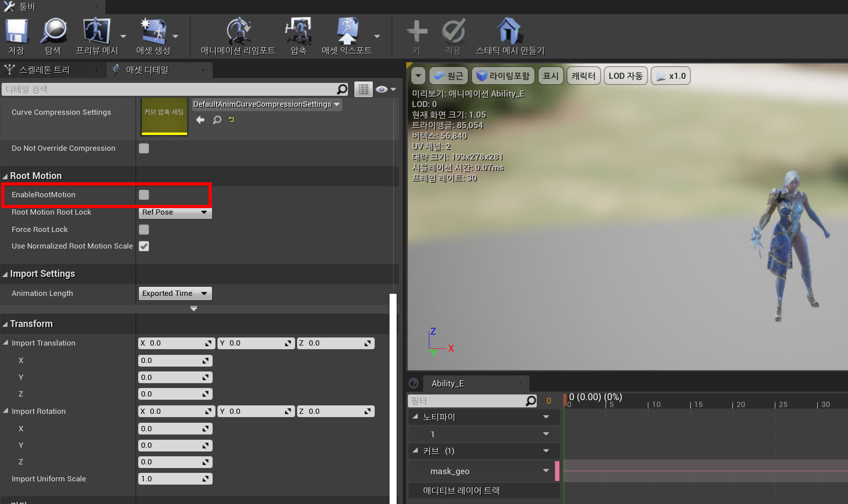Click the LOD 자동 button
The image size is (848, 504).
(626, 76)
